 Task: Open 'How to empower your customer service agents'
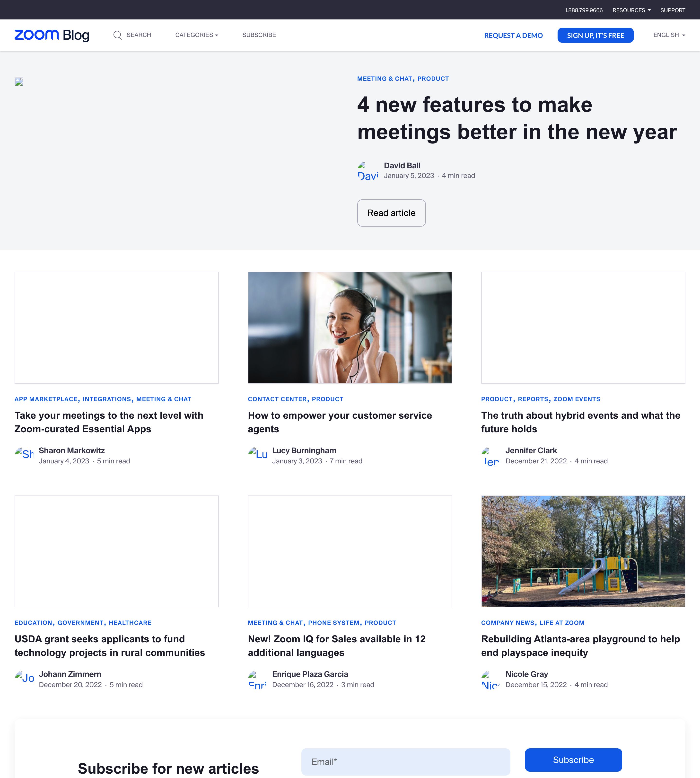pos(340,422)
